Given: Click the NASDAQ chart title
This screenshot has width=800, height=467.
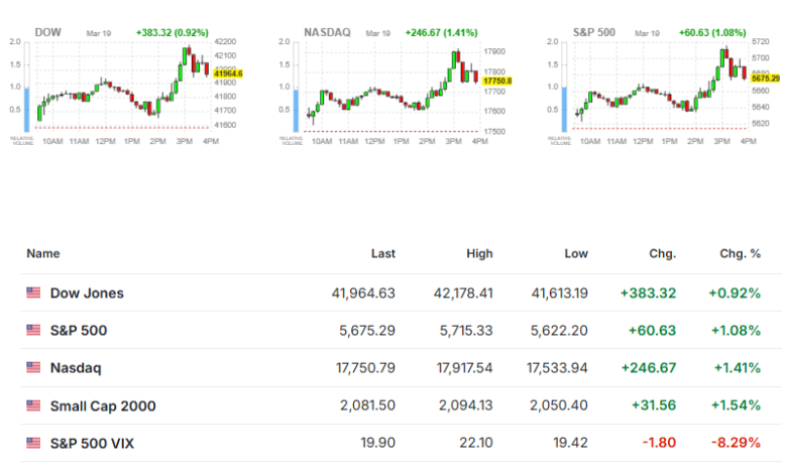Looking at the screenshot, I should click(327, 32).
